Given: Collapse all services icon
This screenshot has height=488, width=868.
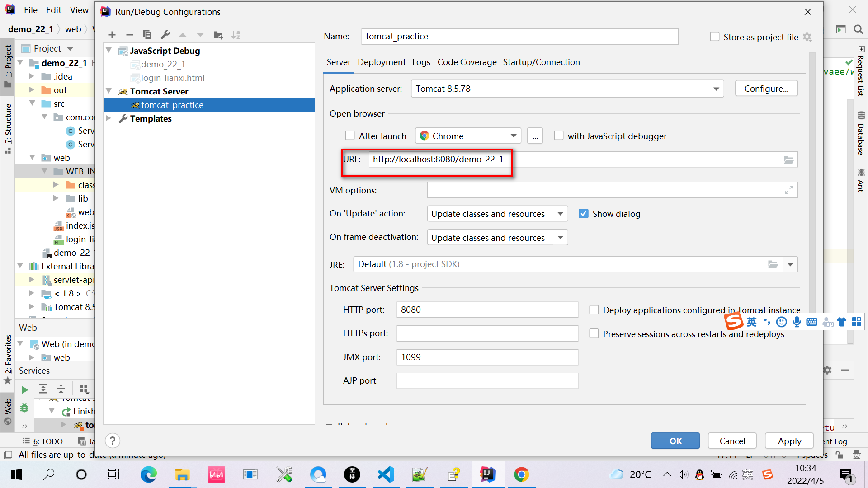Looking at the screenshot, I should click(x=61, y=389).
